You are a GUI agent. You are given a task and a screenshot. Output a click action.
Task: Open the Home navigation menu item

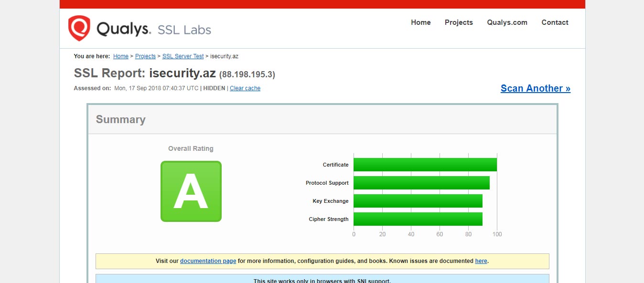[x=421, y=22]
